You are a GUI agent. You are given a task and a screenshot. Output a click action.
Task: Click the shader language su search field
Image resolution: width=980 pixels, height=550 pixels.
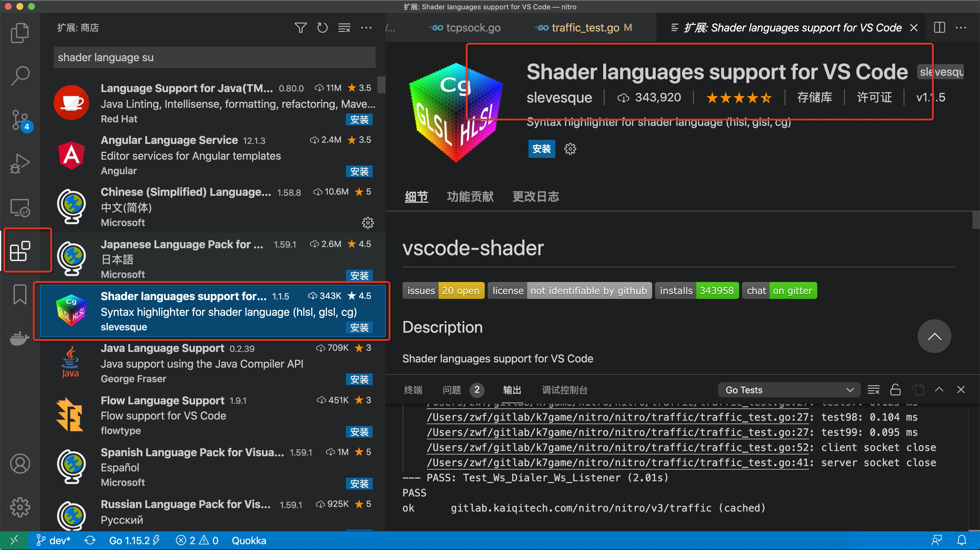point(214,57)
